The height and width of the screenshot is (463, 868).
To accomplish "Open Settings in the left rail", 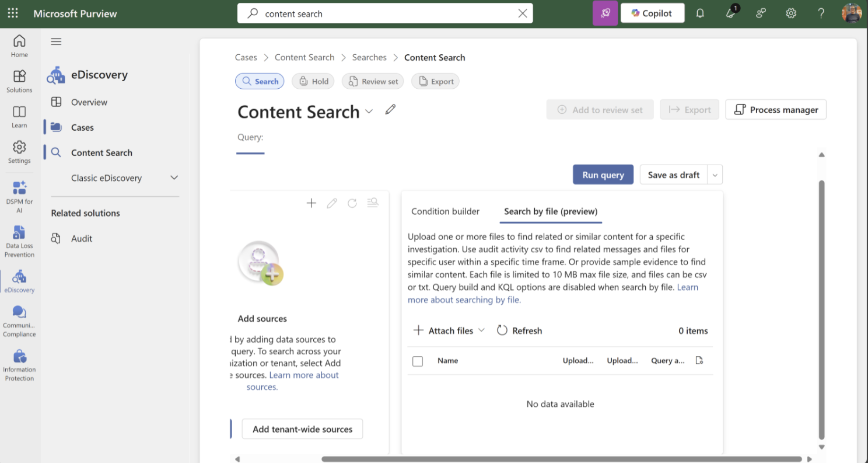I will coord(19,152).
